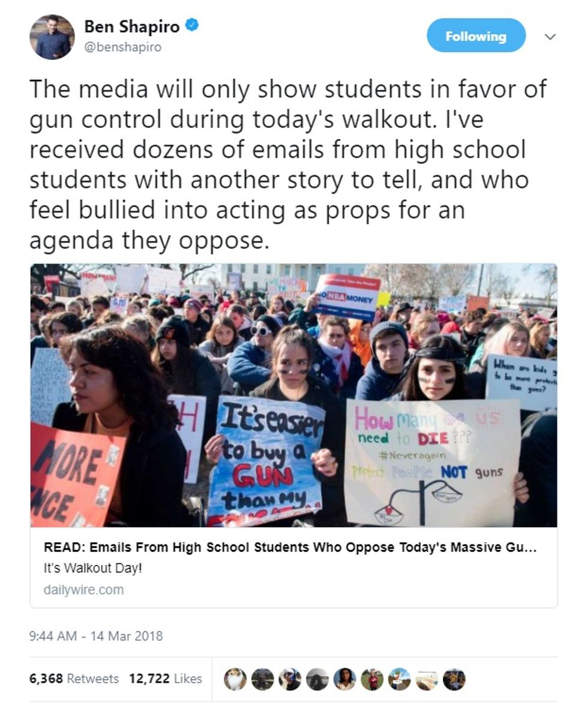The image size is (588, 709).
Task: Open the 'READ: Emails From High School Students' headline
Action: pos(290,547)
